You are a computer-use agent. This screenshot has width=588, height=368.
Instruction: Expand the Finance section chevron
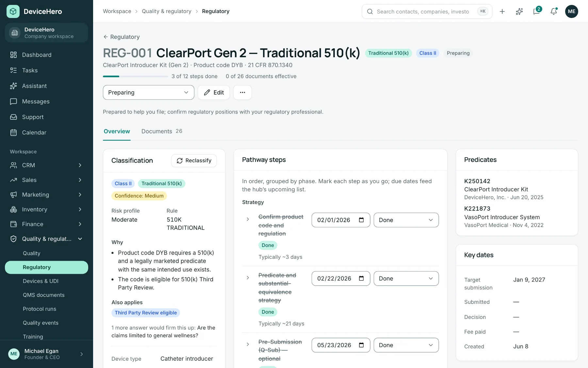pyautogui.click(x=80, y=224)
